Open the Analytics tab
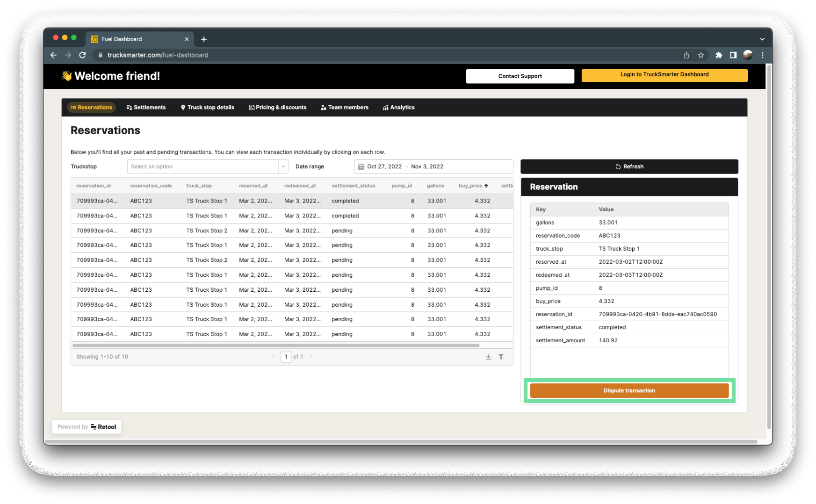Viewport: 816px width, 504px height. (399, 108)
